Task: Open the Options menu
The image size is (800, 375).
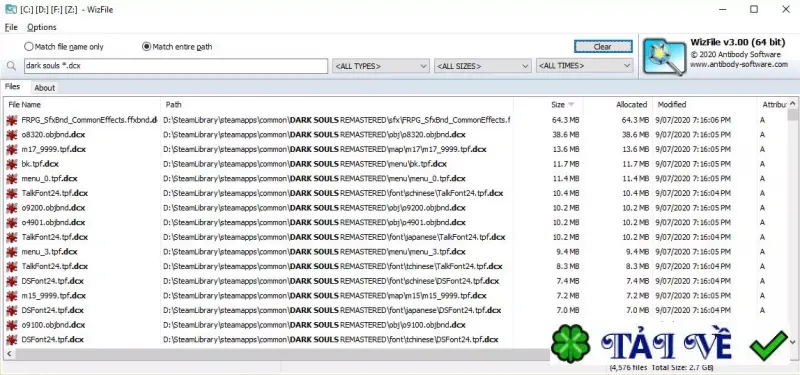Action: [42, 27]
